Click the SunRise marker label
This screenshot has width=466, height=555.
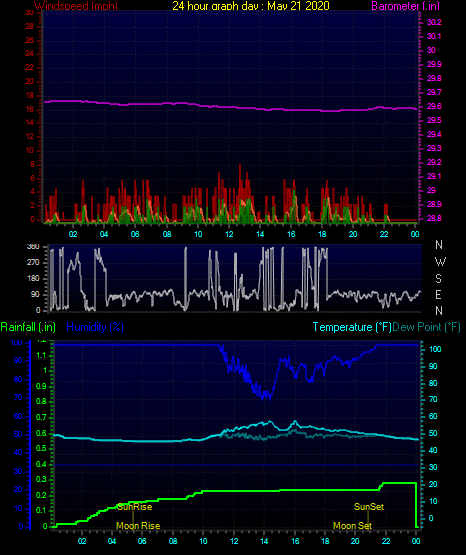[x=134, y=507]
